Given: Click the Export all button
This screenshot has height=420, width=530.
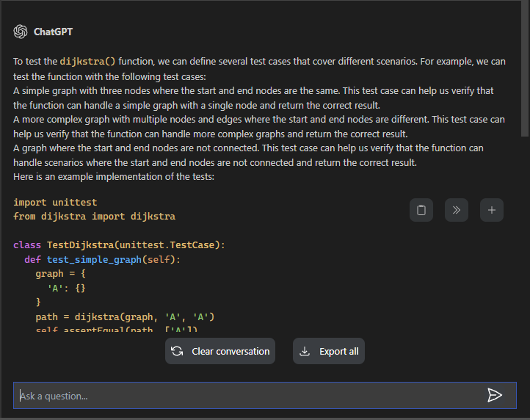Looking at the screenshot, I should [x=329, y=351].
